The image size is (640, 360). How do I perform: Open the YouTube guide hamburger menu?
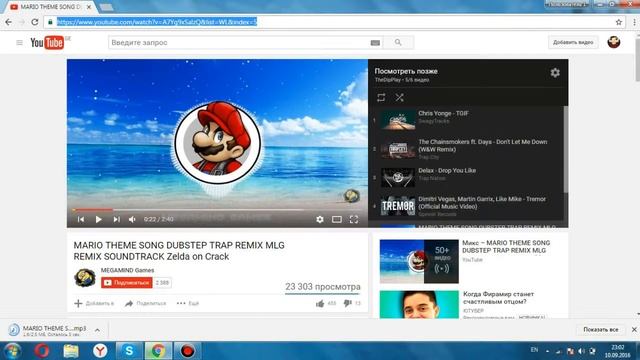coord(19,42)
